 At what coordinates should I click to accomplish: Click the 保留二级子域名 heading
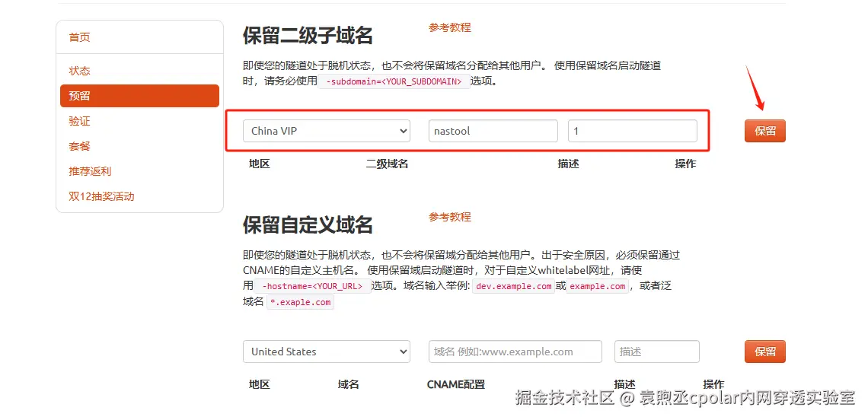pos(308,36)
